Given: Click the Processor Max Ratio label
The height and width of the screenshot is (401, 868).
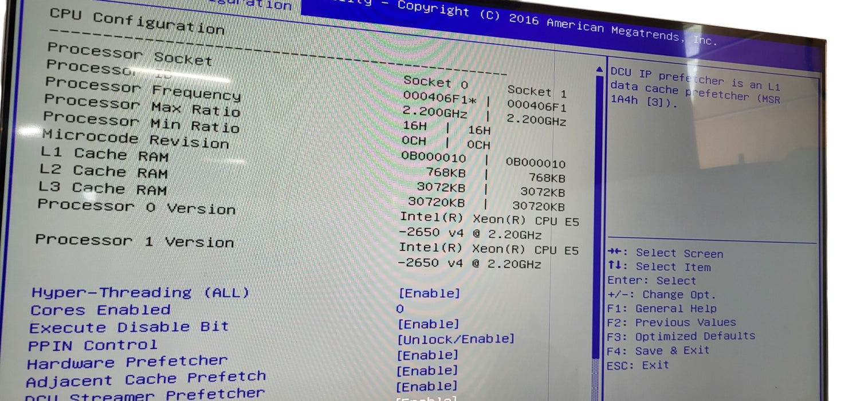Looking at the screenshot, I should tap(142, 105).
